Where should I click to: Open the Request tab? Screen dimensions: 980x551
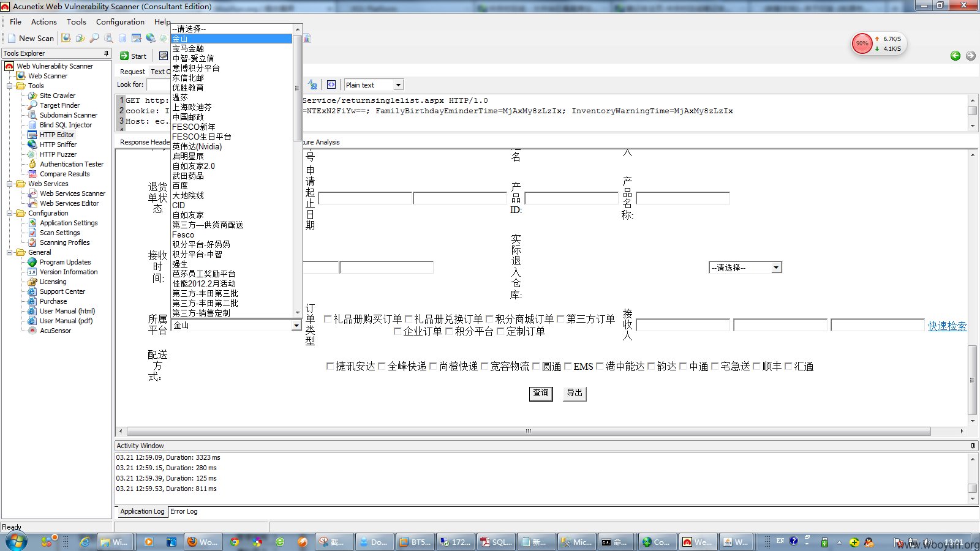tap(132, 72)
